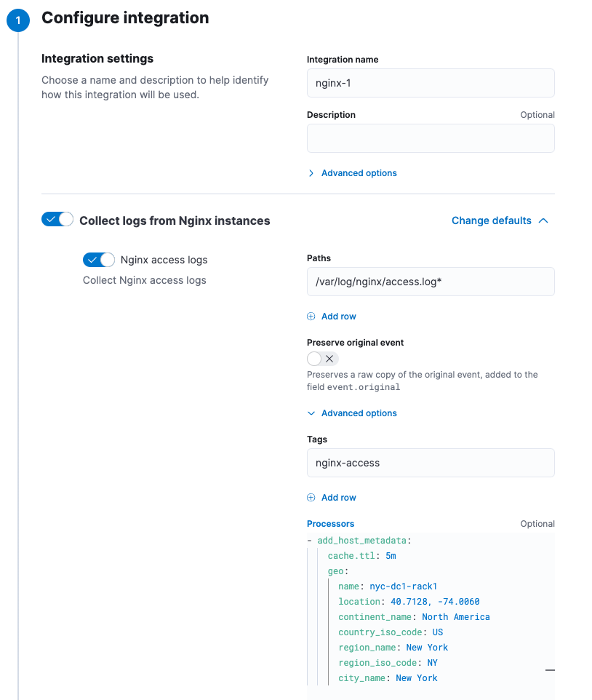The height and width of the screenshot is (700, 592).
Task: Click the access log Paths input
Action: coord(431,282)
